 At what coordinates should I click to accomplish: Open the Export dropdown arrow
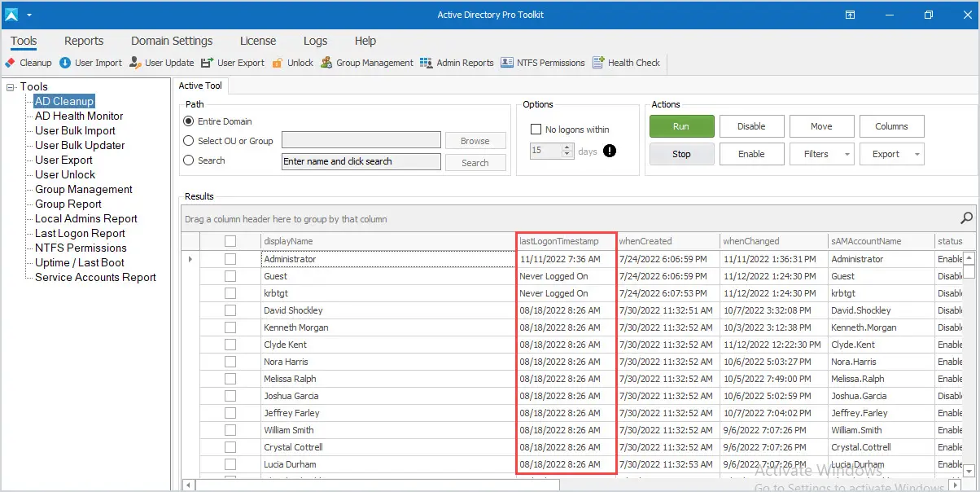917,154
